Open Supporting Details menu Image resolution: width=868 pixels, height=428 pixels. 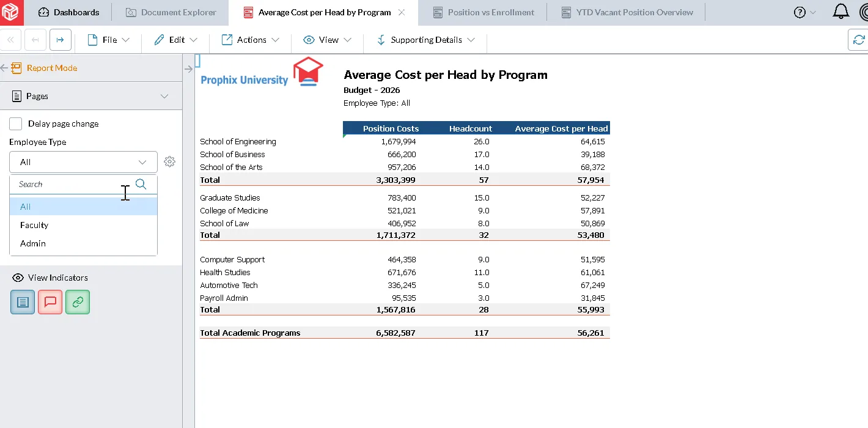pyautogui.click(x=425, y=40)
